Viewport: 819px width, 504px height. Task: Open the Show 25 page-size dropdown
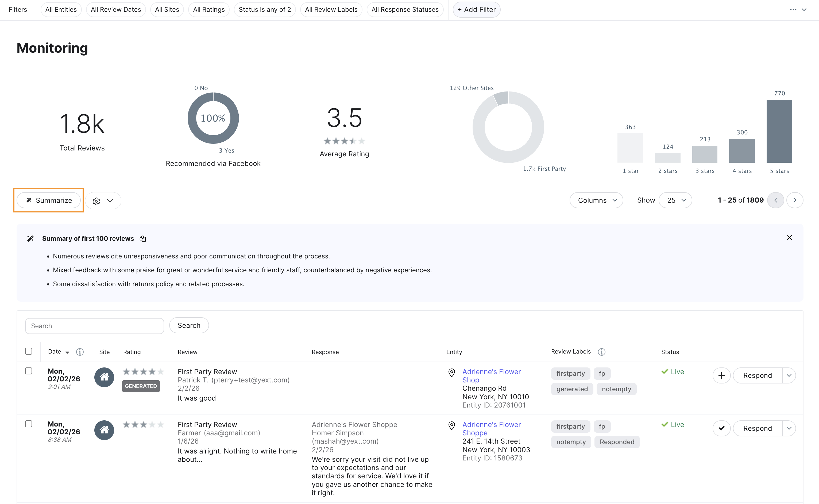[x=675, y=200]
